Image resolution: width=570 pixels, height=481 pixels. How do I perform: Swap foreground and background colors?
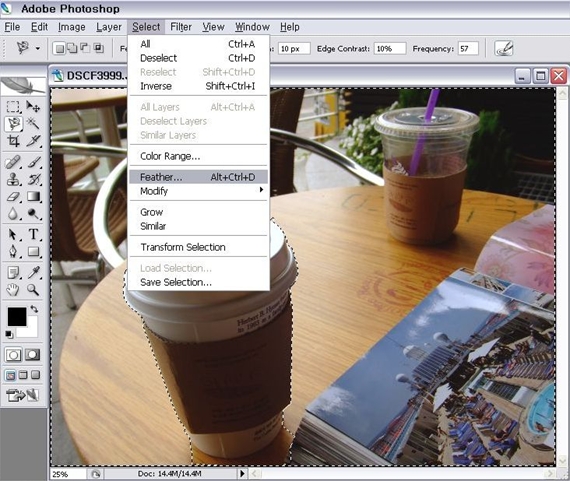tap(34, 309)
